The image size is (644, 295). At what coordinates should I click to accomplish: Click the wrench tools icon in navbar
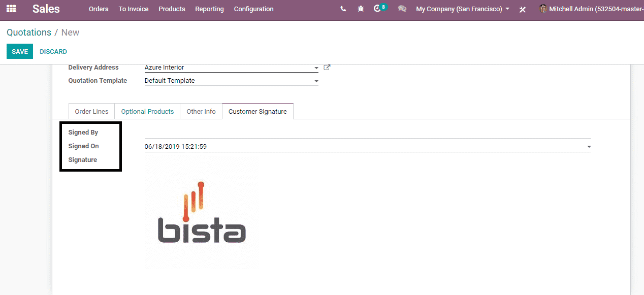click(523, 9)
